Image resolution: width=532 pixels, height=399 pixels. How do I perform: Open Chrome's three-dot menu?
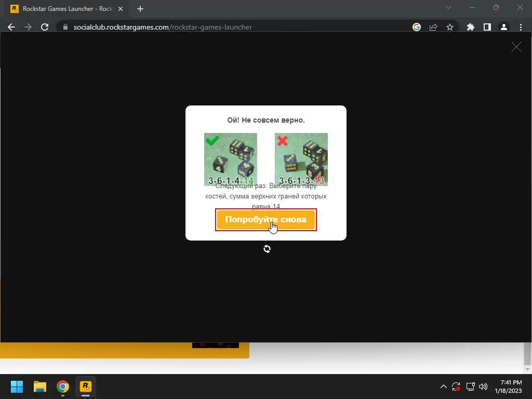521,27
